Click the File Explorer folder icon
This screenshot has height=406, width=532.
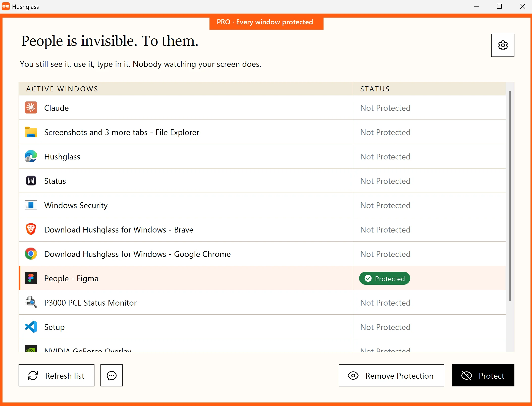(x=31, y=132)
